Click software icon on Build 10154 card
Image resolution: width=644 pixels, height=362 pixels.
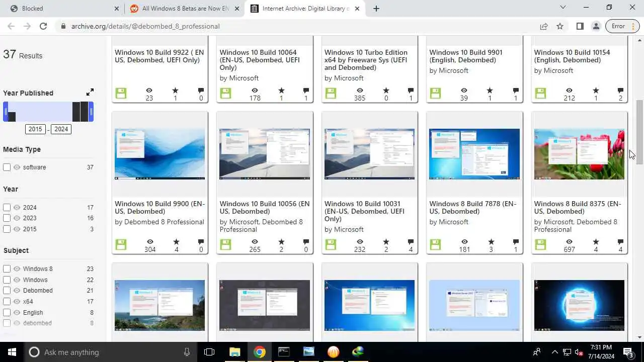(x=540, y=93)
